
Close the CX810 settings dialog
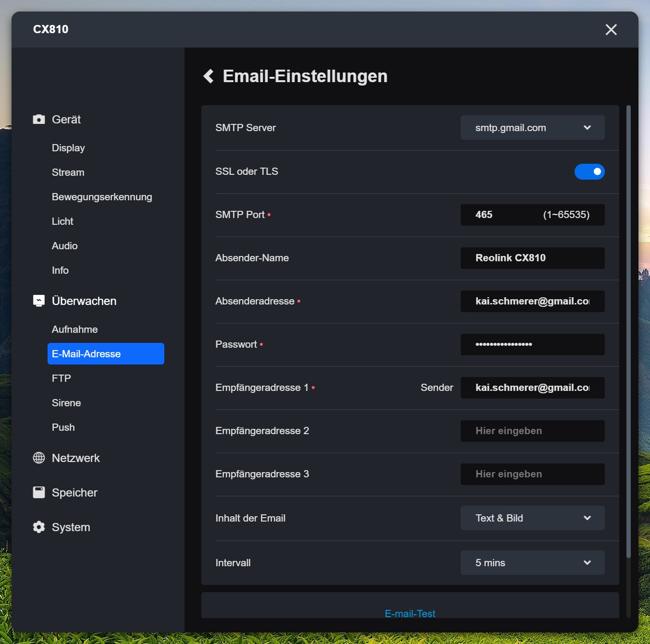click(611, 30)
